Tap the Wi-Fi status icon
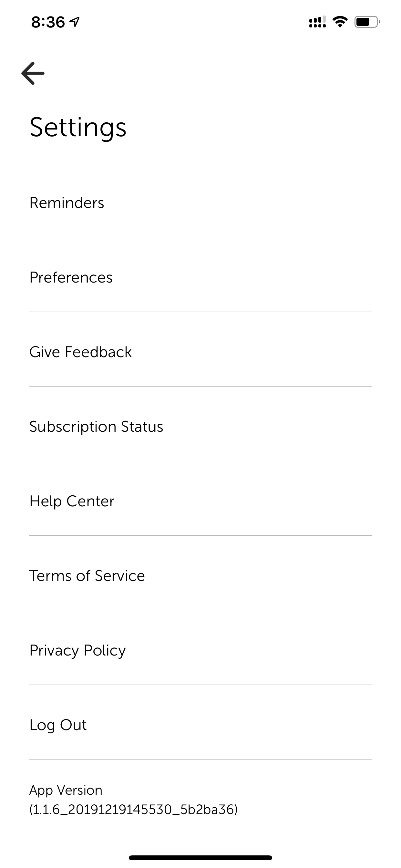 [x=340, y=22]
